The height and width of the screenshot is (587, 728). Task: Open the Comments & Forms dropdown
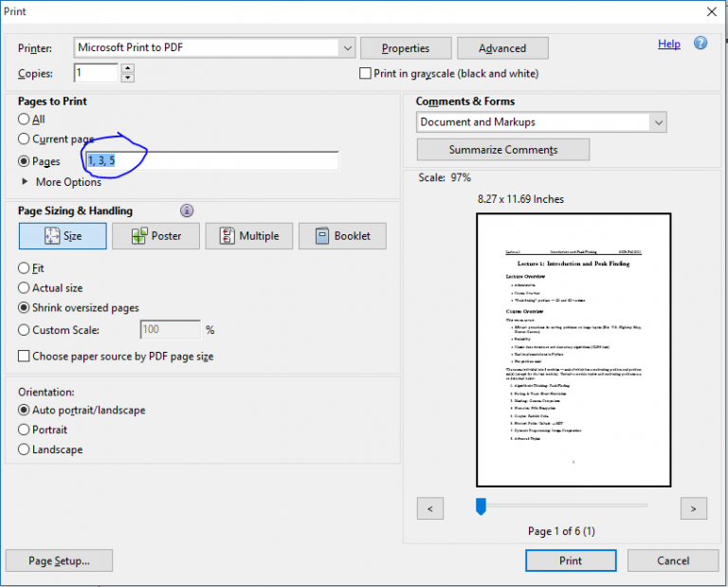point(657,122)
